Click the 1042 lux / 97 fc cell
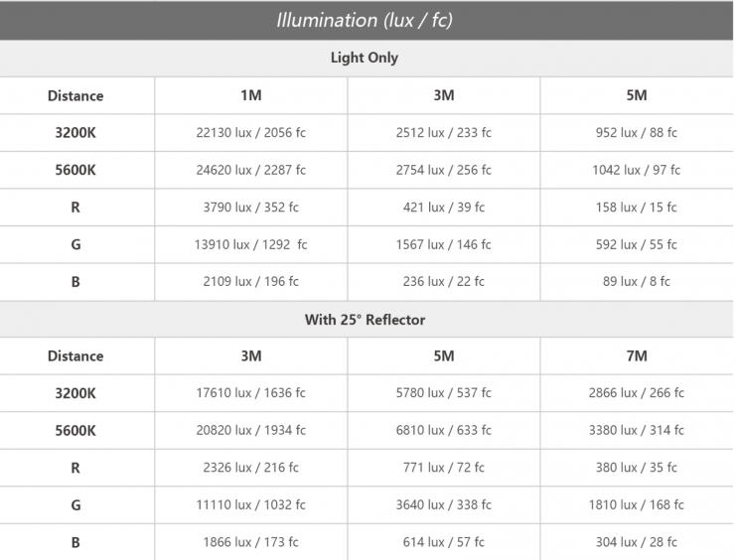 click(637, 170)
